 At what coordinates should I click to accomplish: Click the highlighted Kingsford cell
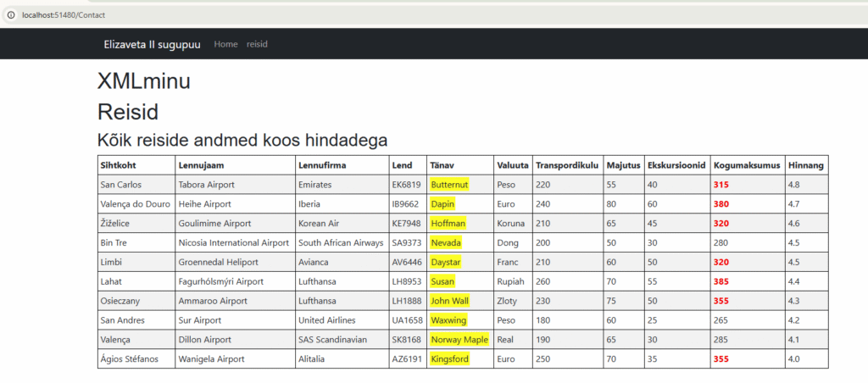pos(449,359)
